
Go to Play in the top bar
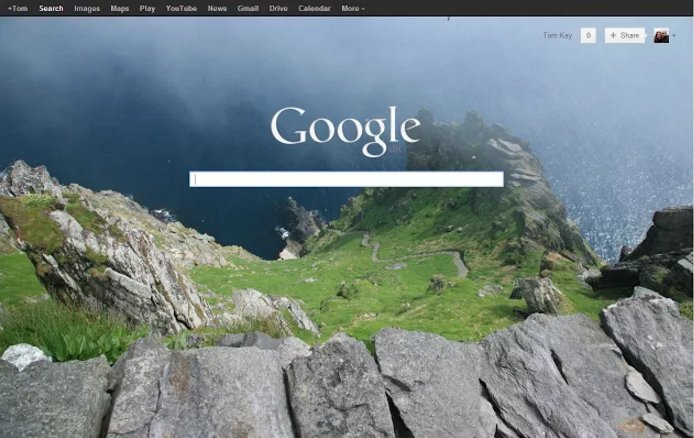[x=147, y=8]
